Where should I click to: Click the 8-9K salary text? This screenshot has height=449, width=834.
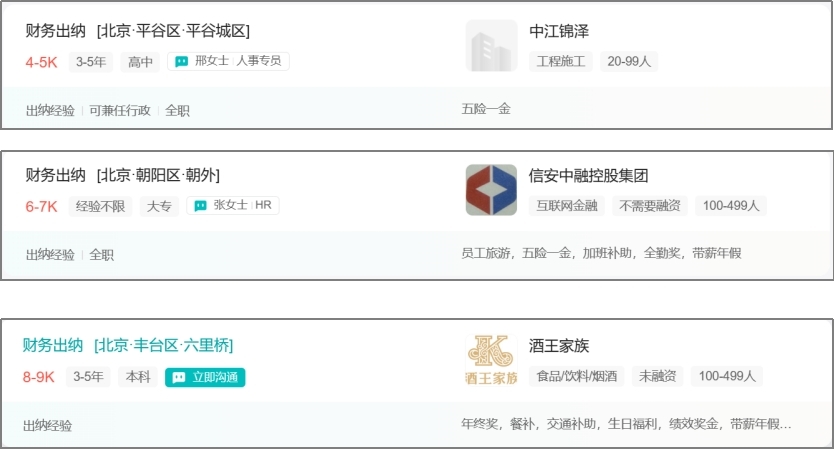41,377
